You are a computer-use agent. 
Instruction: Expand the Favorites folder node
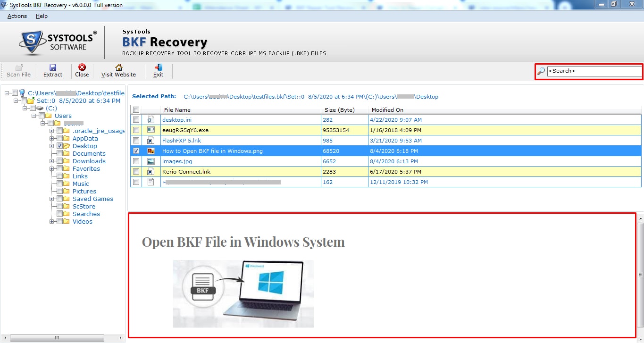coord(52,168)
